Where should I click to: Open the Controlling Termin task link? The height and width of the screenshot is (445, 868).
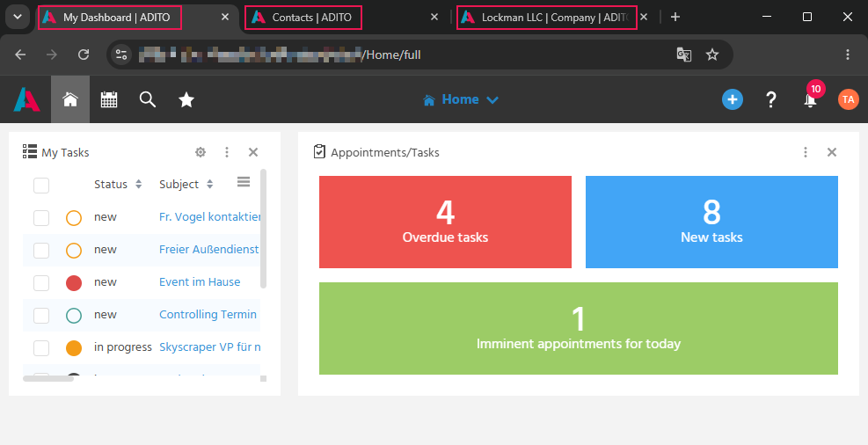(x=208, y=315)
